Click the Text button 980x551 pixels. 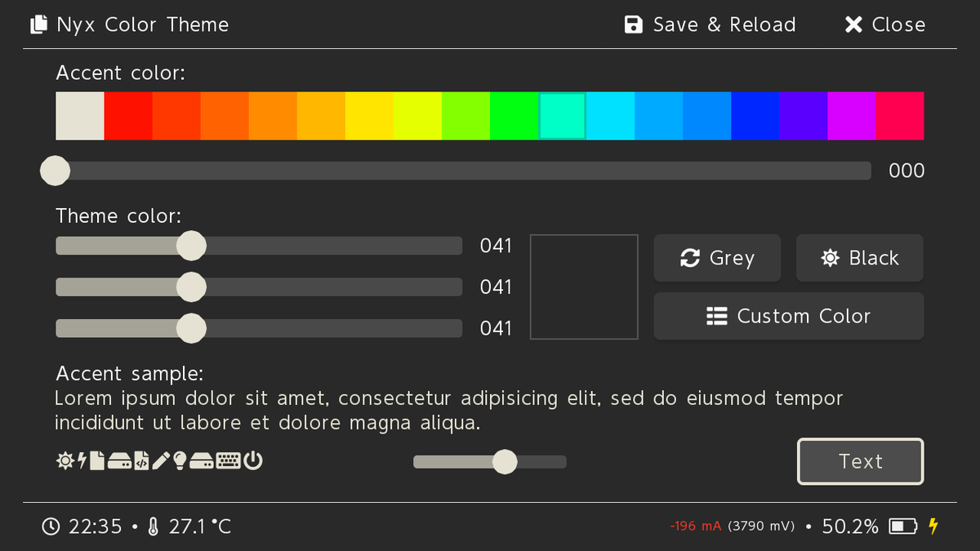[861, 461]
